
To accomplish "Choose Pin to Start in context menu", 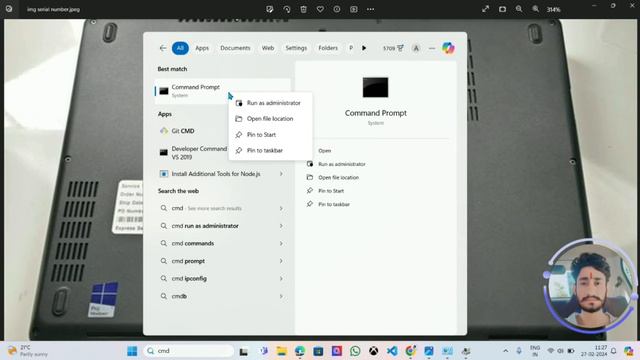I will 270,135.
